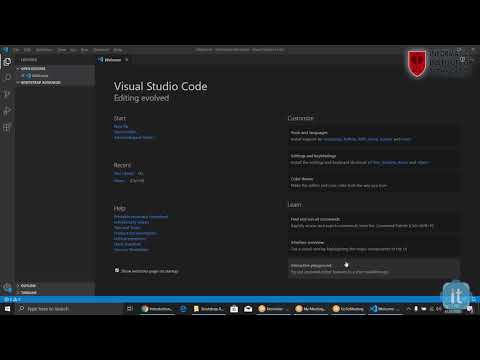This screenshot has width=480, height=360.
Task: Open the Search view in activity bar
Action: tap(7, 78)
